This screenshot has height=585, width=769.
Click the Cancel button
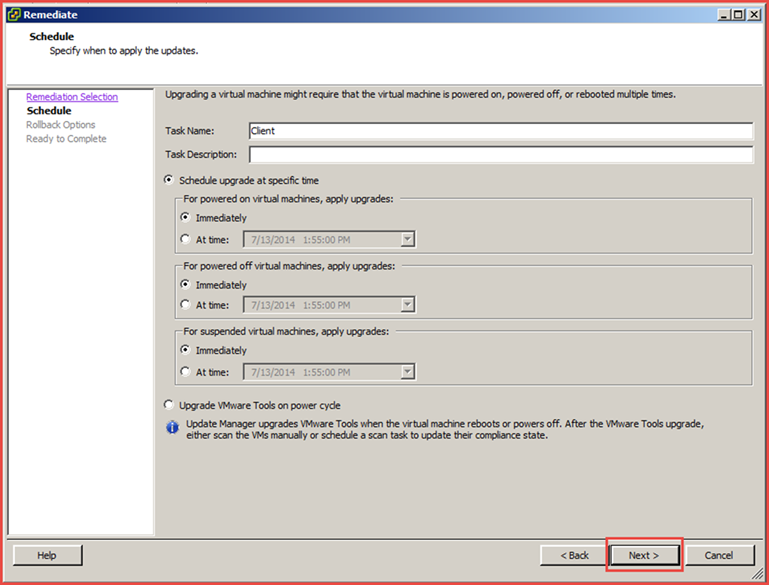(x=719, y=555)
